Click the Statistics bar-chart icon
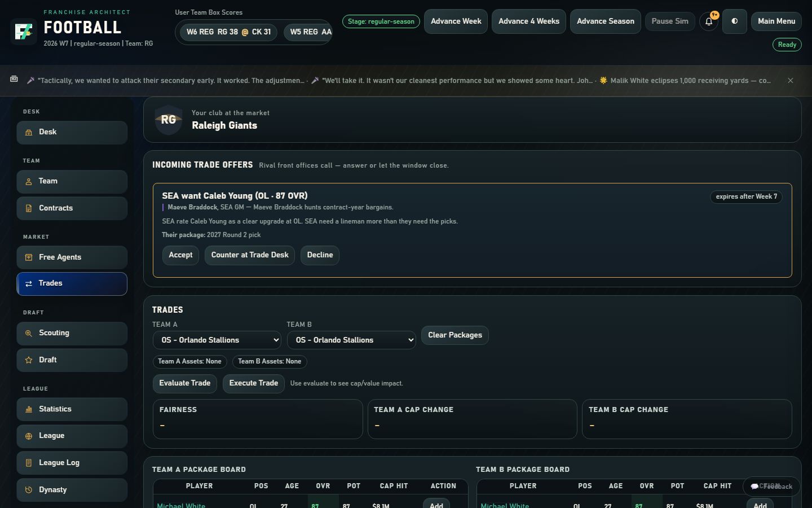812x508 pixels. tap(29, 409)
